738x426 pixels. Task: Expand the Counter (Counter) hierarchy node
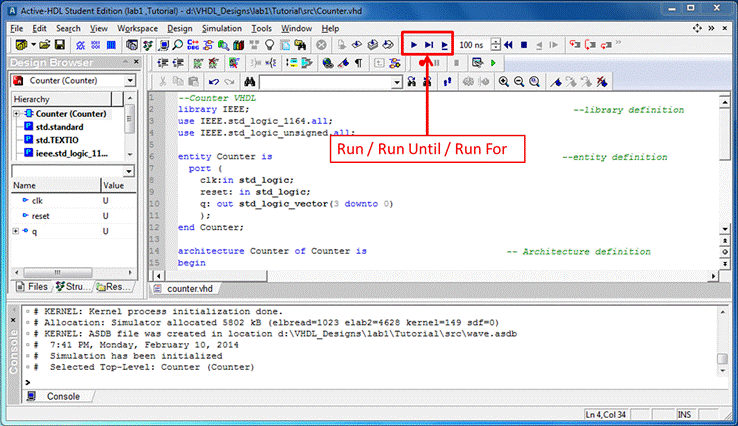(x=16, y=114)
